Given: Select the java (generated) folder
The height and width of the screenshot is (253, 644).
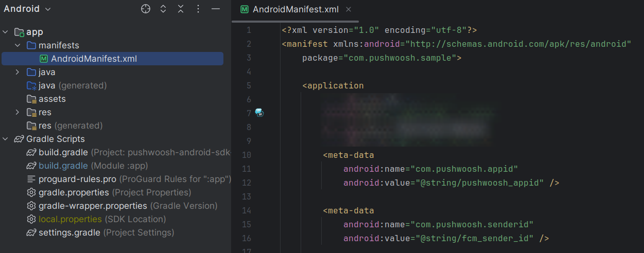Looking at the screenshot, I should click(73, 85).
